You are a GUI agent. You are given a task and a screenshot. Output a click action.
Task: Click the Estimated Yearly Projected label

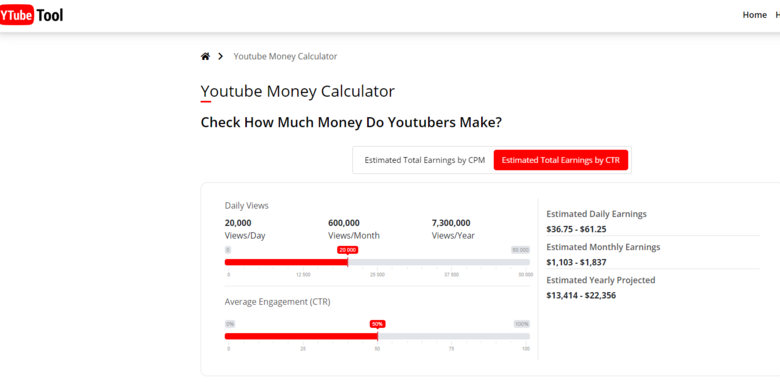(x=600, y=280)
